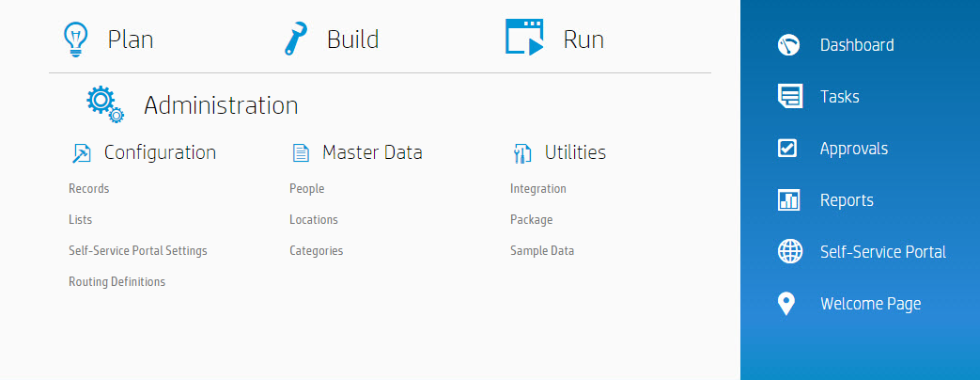980x380 pixels.
Task: Click the Welcome Page pin icon
Action: (x=787, y=304)
